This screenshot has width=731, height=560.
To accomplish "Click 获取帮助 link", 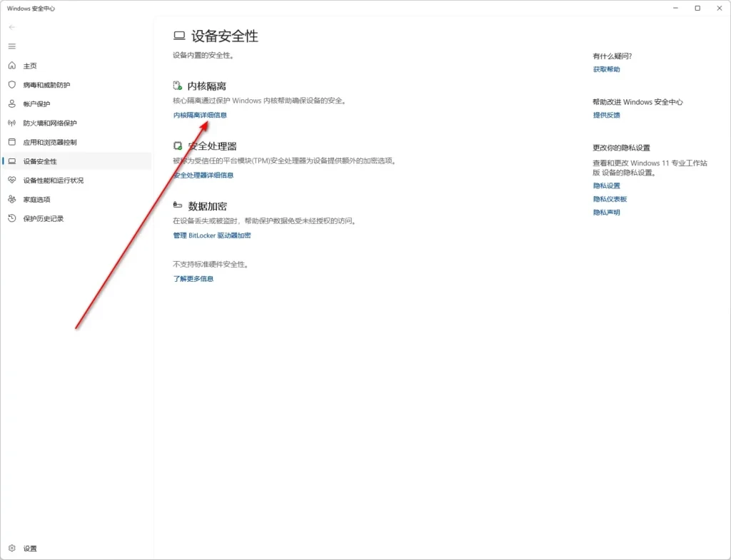I will [606, 69].
